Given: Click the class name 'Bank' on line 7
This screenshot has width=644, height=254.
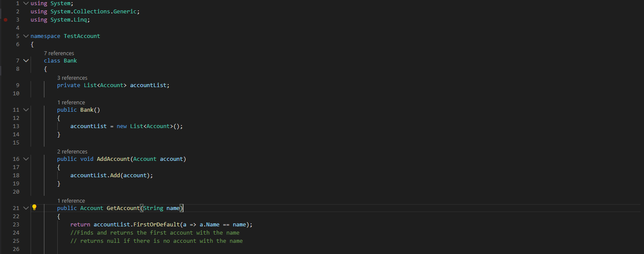Looking at the screenshot, I should pyautogui.click(x=70, y=61).
